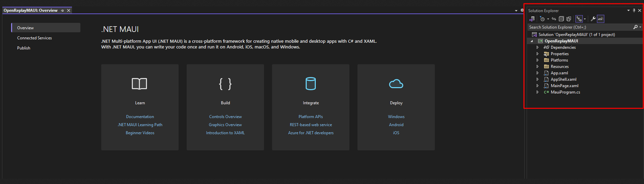
Task: Select the OpenReplayMAUI project row
Action: click(585, 41)
